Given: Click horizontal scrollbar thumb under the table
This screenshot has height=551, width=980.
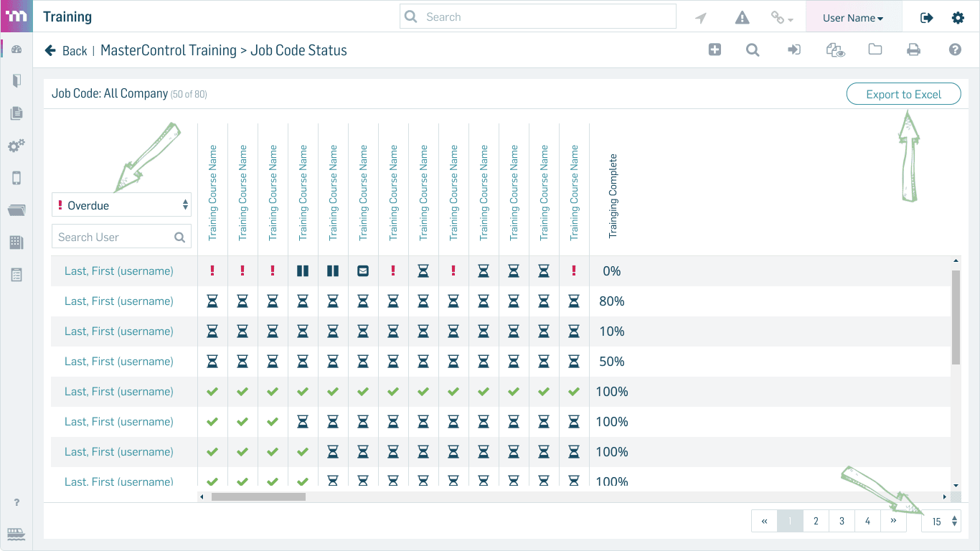Looking at the screenshot, I should [258, 496].
